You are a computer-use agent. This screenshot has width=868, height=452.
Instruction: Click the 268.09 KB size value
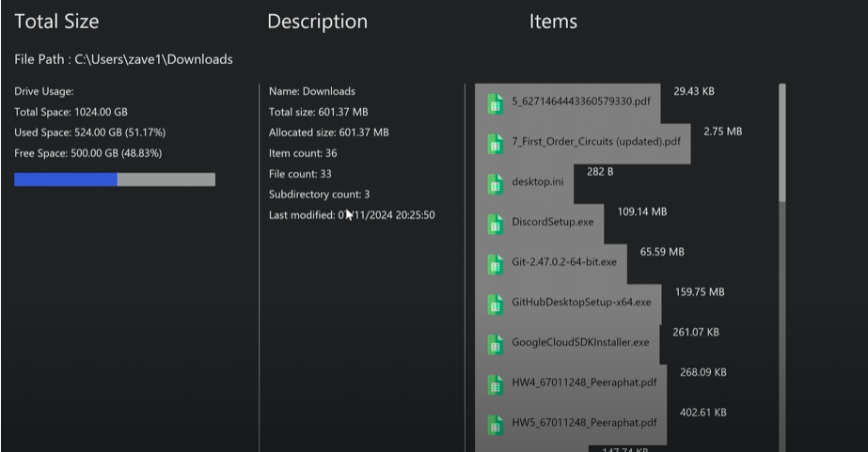click(x=703, y=372)
